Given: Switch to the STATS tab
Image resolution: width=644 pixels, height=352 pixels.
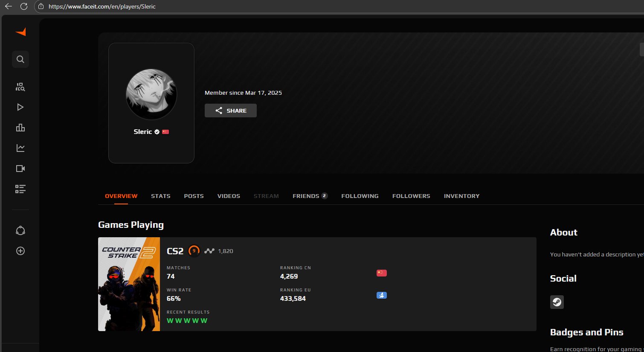Looking at the screenshot, I should point(160,196).
